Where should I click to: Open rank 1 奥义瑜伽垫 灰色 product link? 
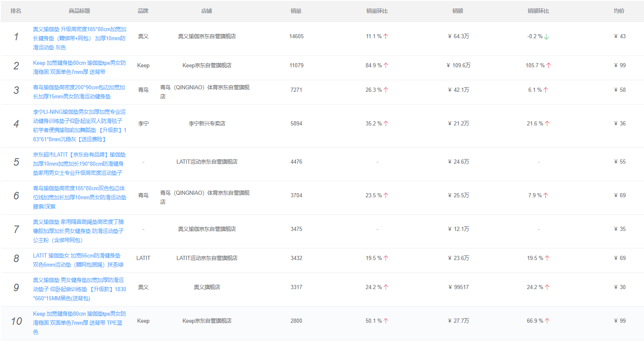coord(79,38)
